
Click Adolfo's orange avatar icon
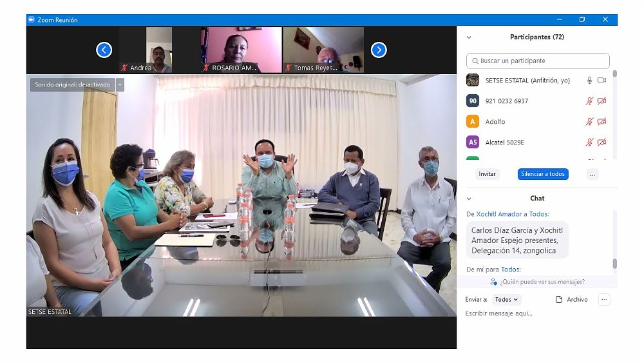473,121
